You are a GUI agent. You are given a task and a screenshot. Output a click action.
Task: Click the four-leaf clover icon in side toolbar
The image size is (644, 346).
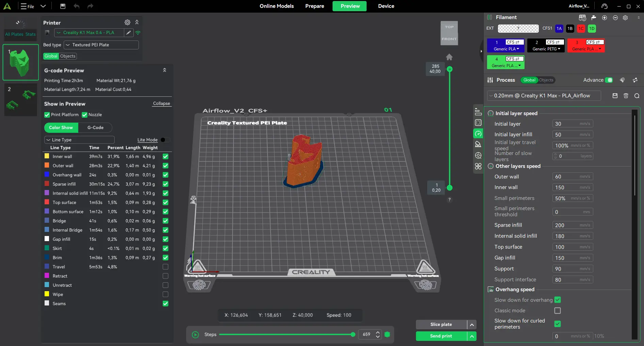point(478,166)
